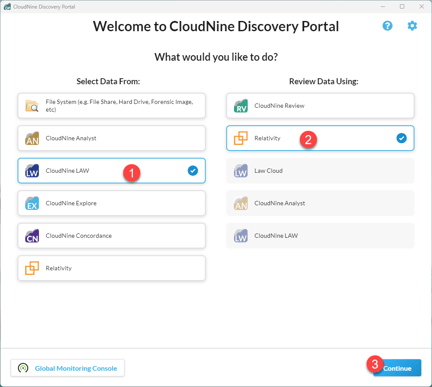Click the 'CloudNine LAW' source label text

click(x=67, y=171)
